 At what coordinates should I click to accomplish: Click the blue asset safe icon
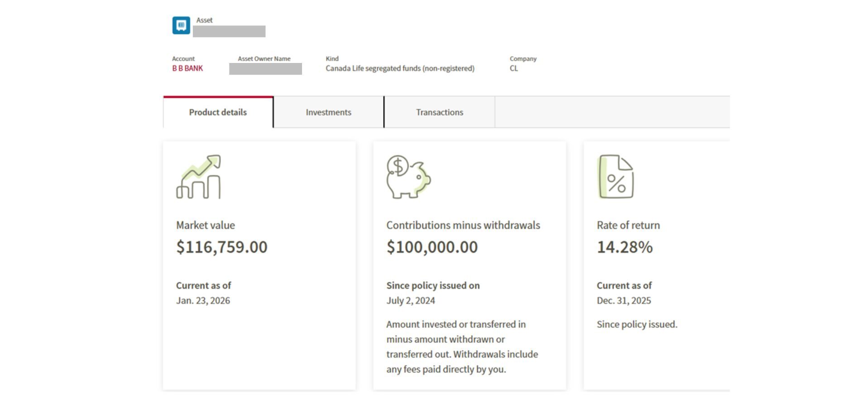click(181, 25)
